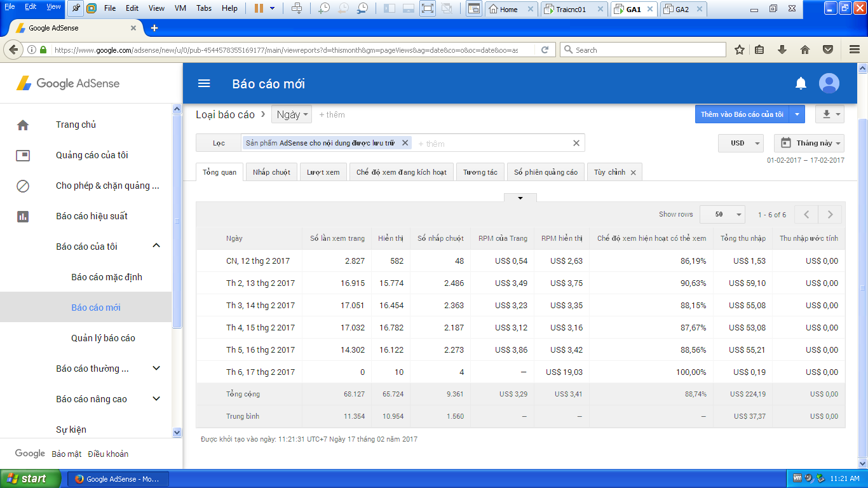Viewport: 868px width, 488px height.
Task: Click the Firefox home icon
Action: coord(805,50)
